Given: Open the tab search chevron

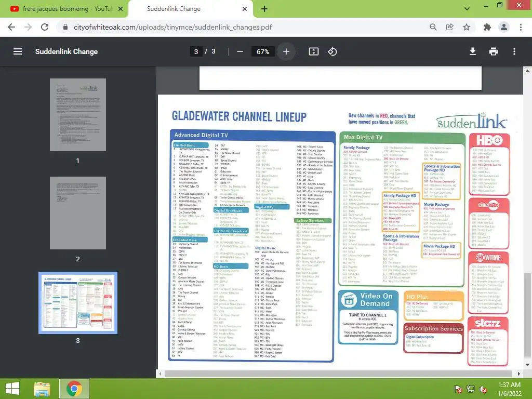Looking at the screenshot, I should point(467,9).
